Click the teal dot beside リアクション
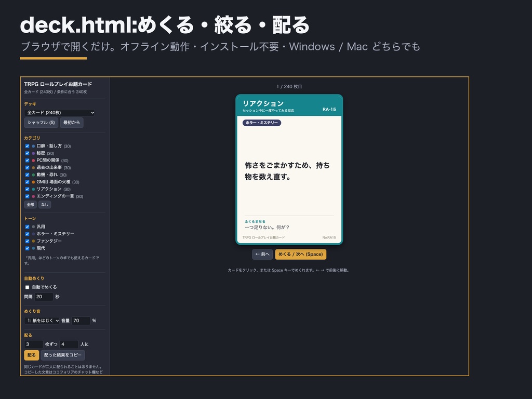Viewport: 532px width, 399px height. coord(33,189)
